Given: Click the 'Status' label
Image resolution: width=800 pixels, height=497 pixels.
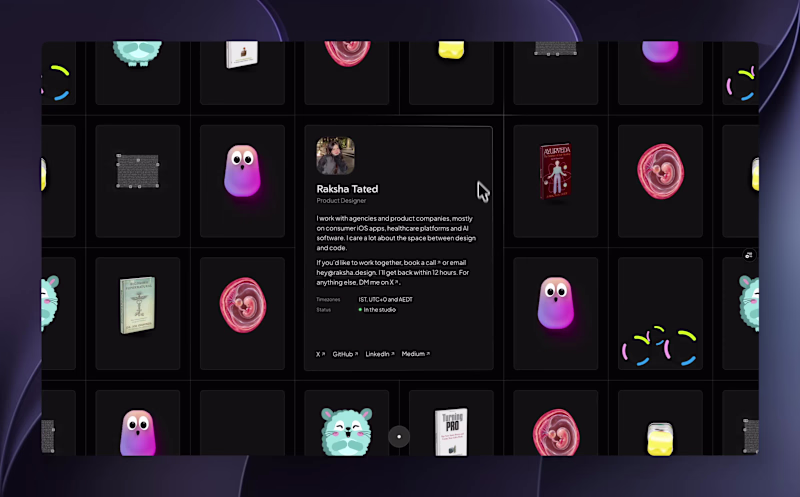Looking at the screenshot, I should point(323,310).
